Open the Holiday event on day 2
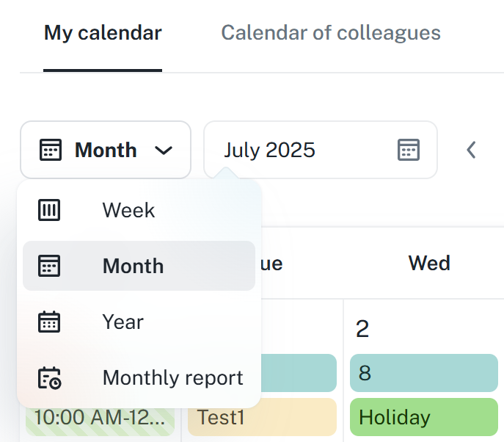 423,417
